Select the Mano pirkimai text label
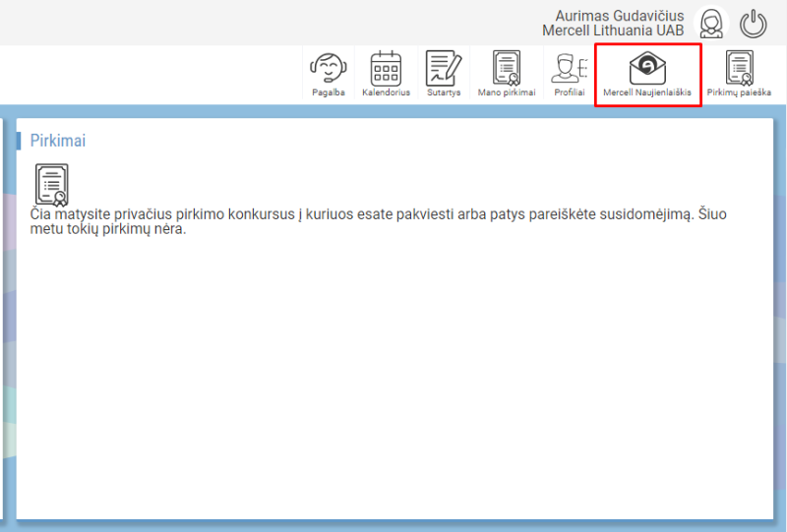 point(507,92)
